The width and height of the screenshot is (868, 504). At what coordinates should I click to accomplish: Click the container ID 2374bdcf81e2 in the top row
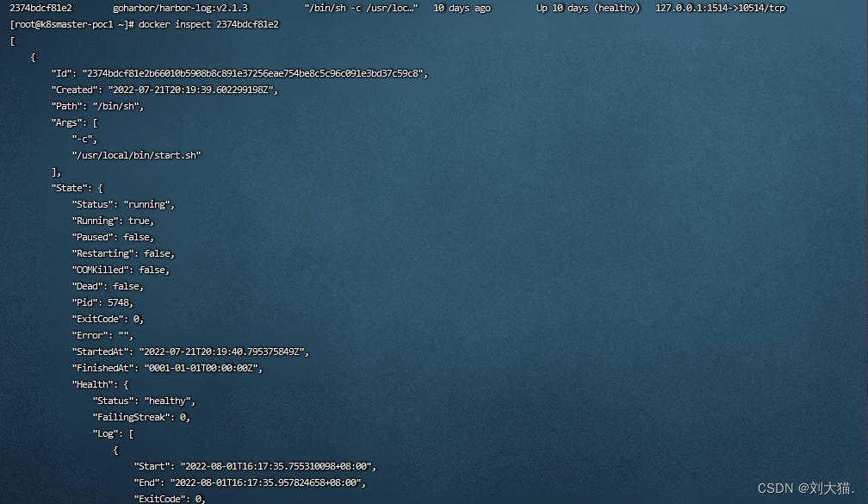41,9
